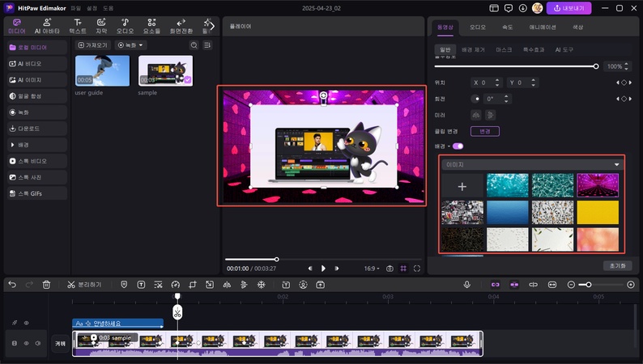Image resolution: width=643 pixels, height=364 pixels.
Task: Open the 요소들 elements tool
Action: tap(151, 26)
